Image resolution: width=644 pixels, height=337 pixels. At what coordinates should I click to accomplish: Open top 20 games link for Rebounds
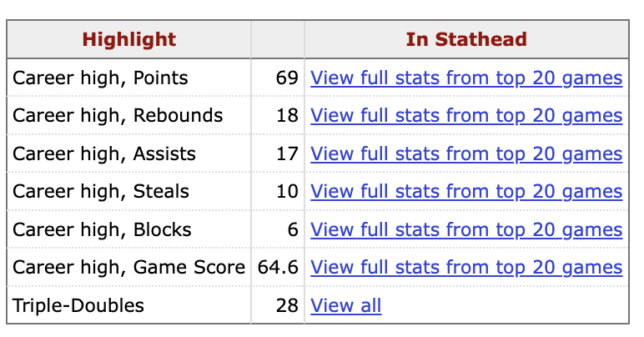pos(466,116)
